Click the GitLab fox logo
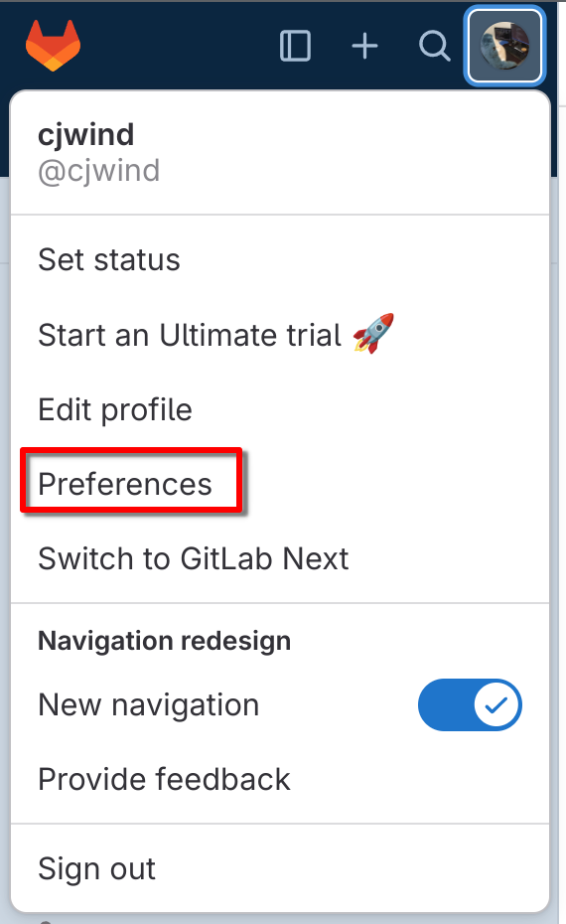The image size is (566, 924). click(53, 46)
